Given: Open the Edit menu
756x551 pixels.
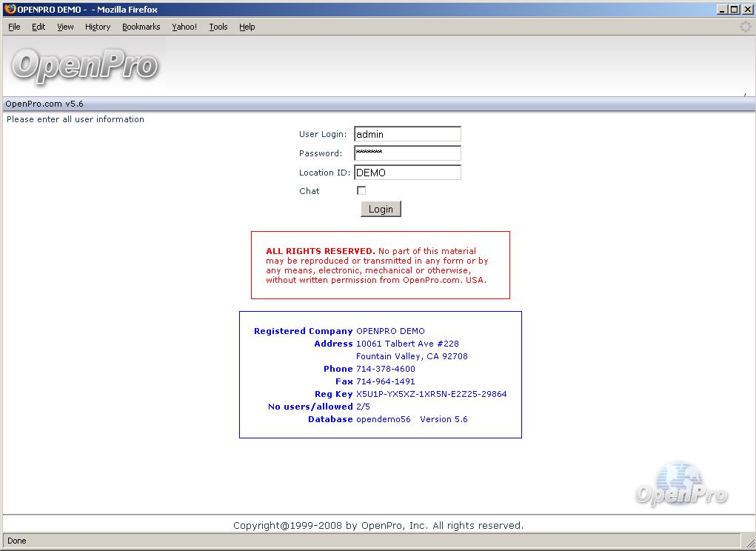Looking at the screenshot, I should pyautogui.click(x=39, y=27).
